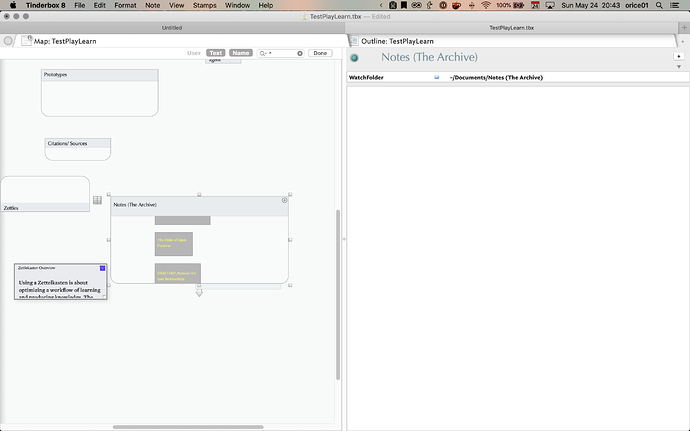
Task: Toggle the Text search scope
Action: pyautogui.click(x=216, y=53)
